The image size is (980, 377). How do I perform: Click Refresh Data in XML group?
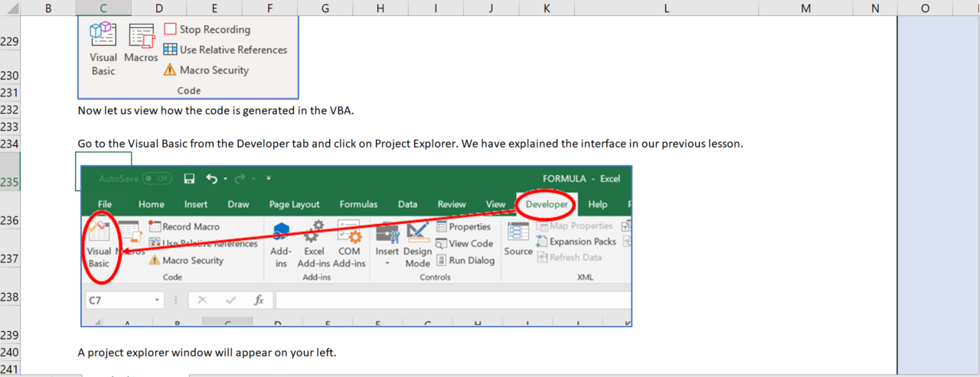[568, 257]
